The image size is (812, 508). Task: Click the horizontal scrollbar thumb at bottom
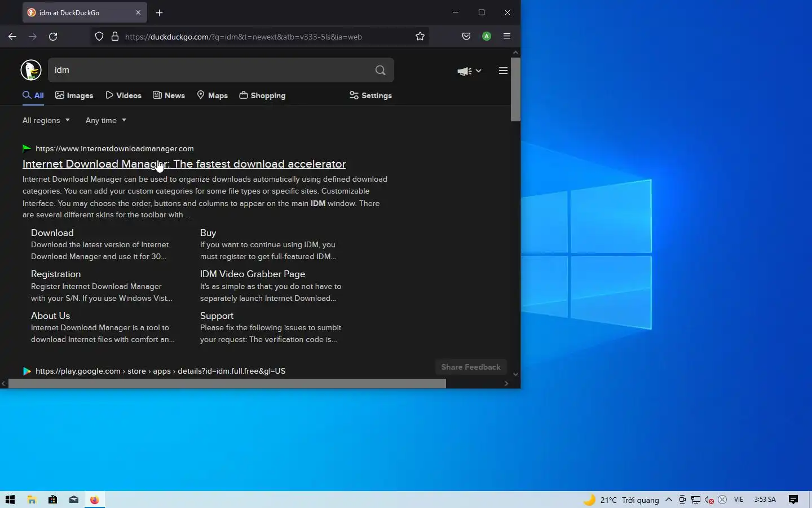(x=227, y=384)
